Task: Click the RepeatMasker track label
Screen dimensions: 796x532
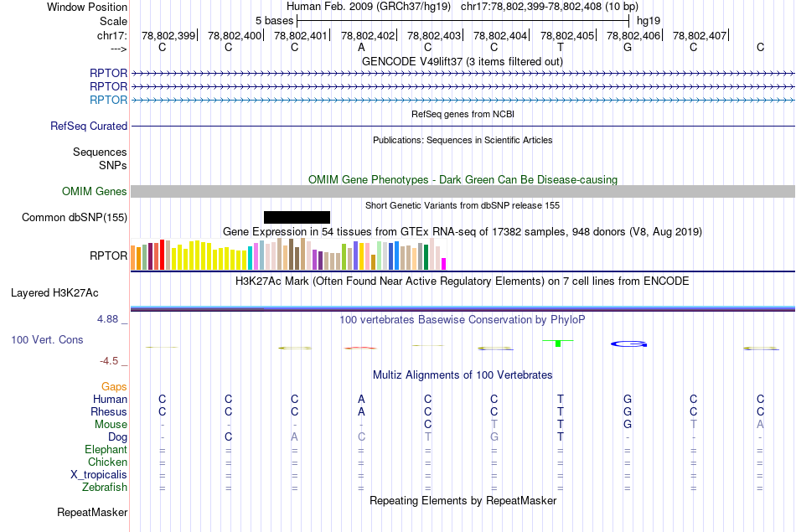Action: [92, 512]
